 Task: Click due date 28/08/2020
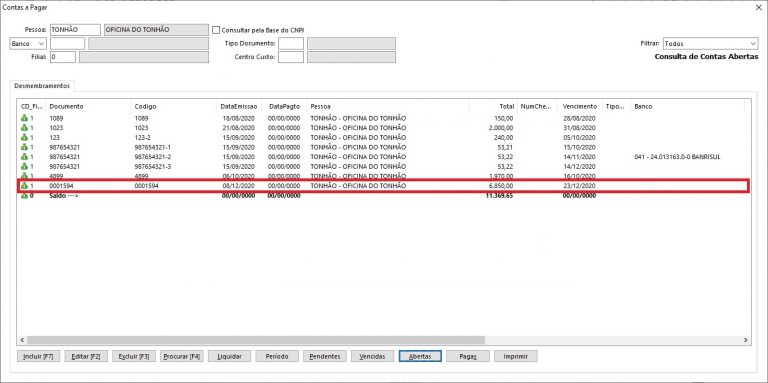(x=579, y=118)
